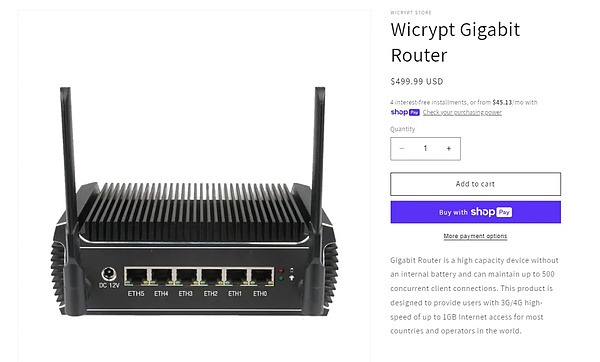Open More payment options link
The height and width of the screenshot is (362, 600).
point(475,236)
